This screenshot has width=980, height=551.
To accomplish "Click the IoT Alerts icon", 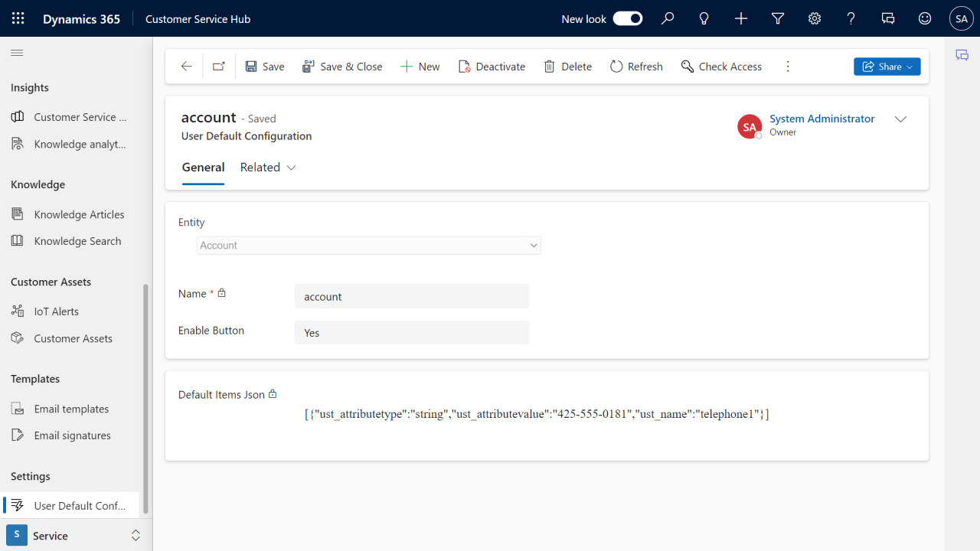I will click(x=18, y=311).
